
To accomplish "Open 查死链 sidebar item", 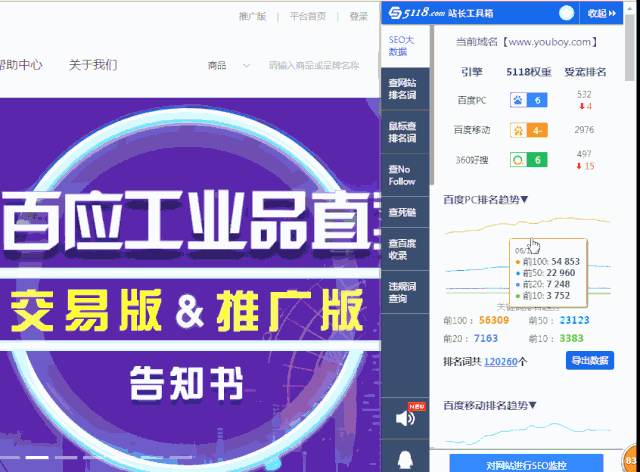I will [405, 212].
